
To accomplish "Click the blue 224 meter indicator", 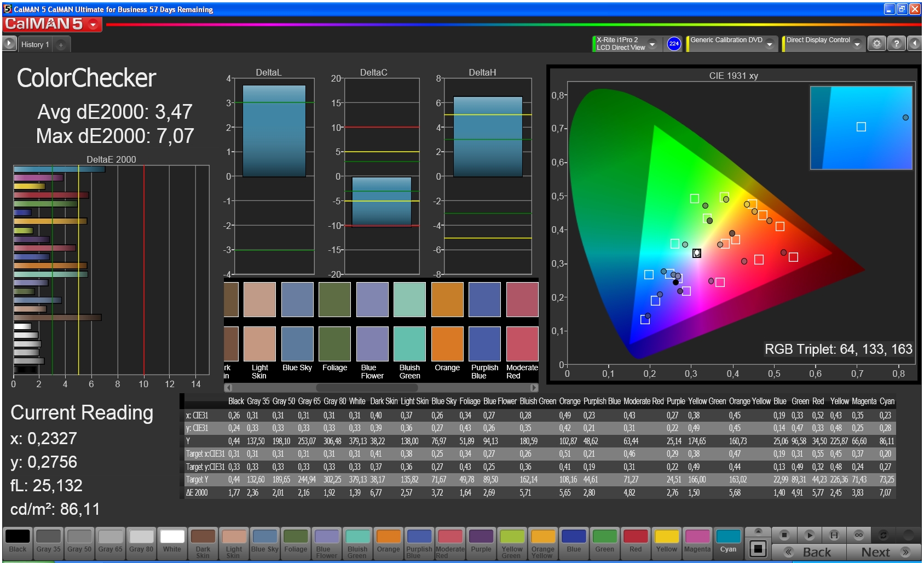I will 674,44.
